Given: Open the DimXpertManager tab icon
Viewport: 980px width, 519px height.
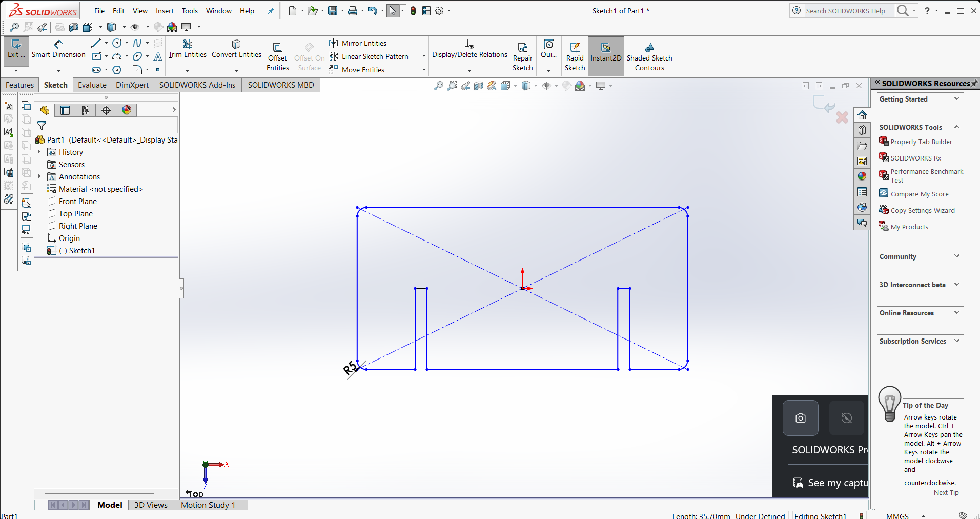Looking at the screenshot, I should (x=106, y=110).
